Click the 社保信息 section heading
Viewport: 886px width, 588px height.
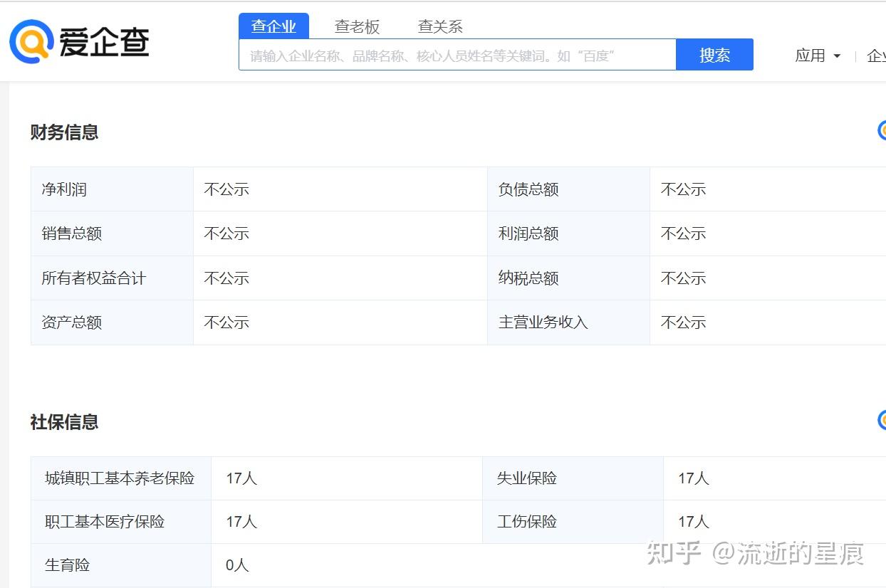[x=64, y=422]
